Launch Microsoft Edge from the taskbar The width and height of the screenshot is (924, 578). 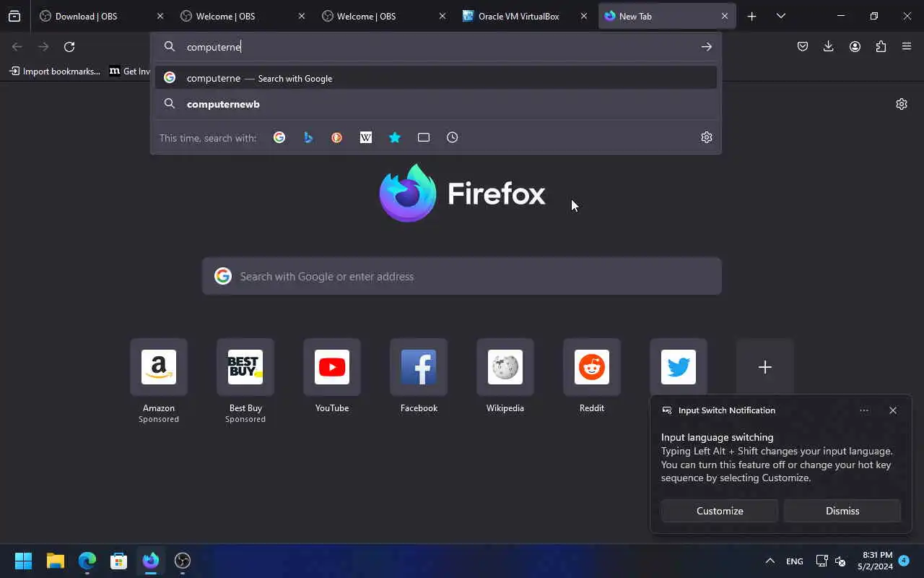point(87,561)
